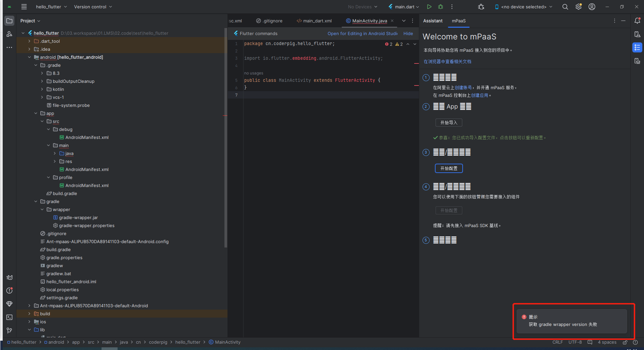Switch to .gitignore editor tab

click(269, 21)
